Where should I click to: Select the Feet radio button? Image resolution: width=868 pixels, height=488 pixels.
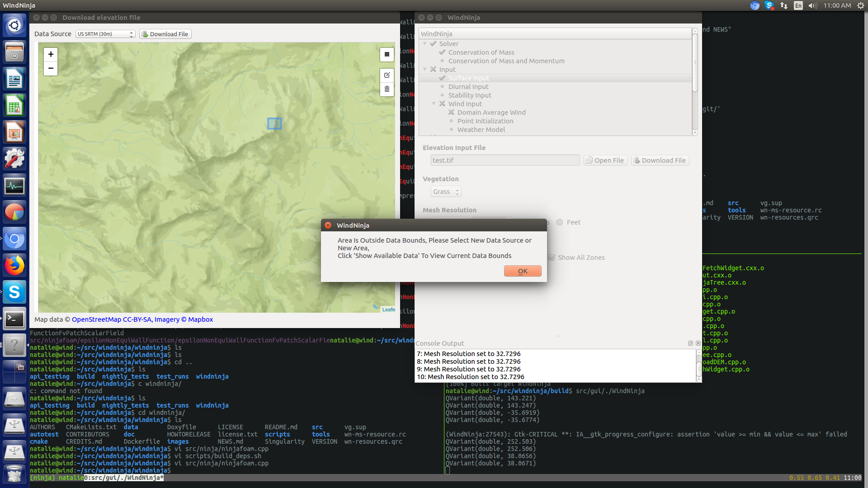559,222
